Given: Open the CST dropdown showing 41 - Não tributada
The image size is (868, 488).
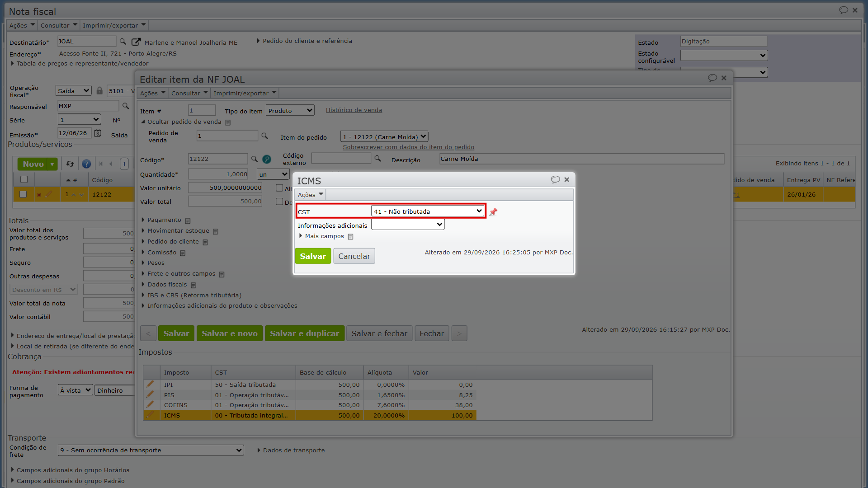Looking at the screenshot, I should click(428, 211).
